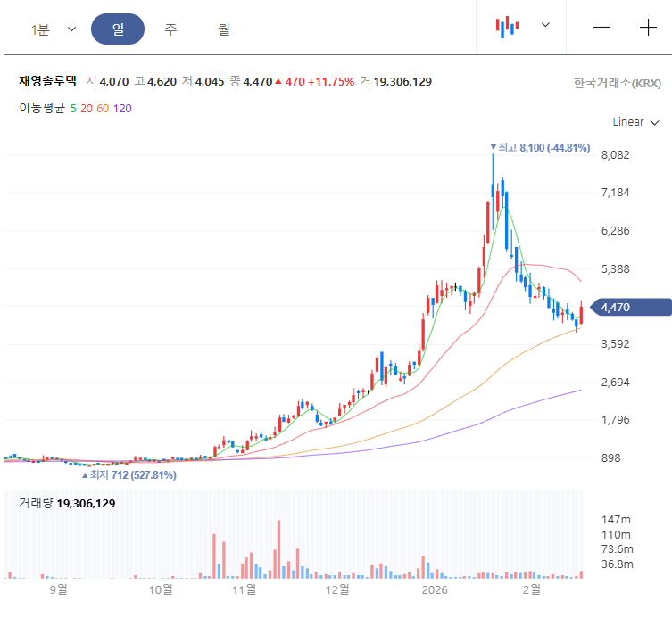Expand the chart type dropdown arrow
The width and height of the screenshot is (672, 626).
(545, 26)
